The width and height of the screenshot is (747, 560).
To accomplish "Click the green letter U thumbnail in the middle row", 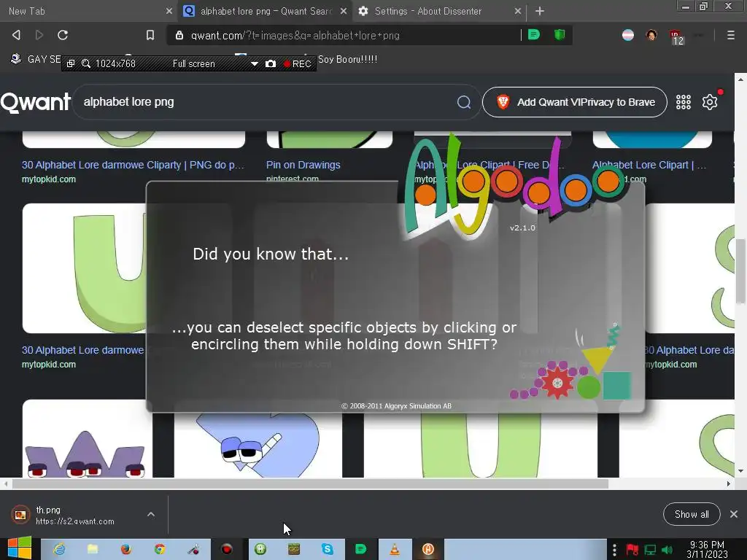I will 85,268.
